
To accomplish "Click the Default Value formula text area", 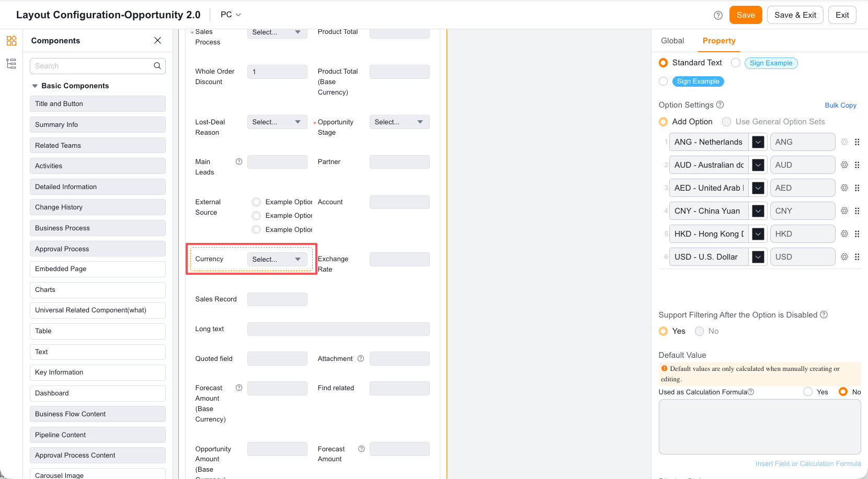I will point(760,427).
